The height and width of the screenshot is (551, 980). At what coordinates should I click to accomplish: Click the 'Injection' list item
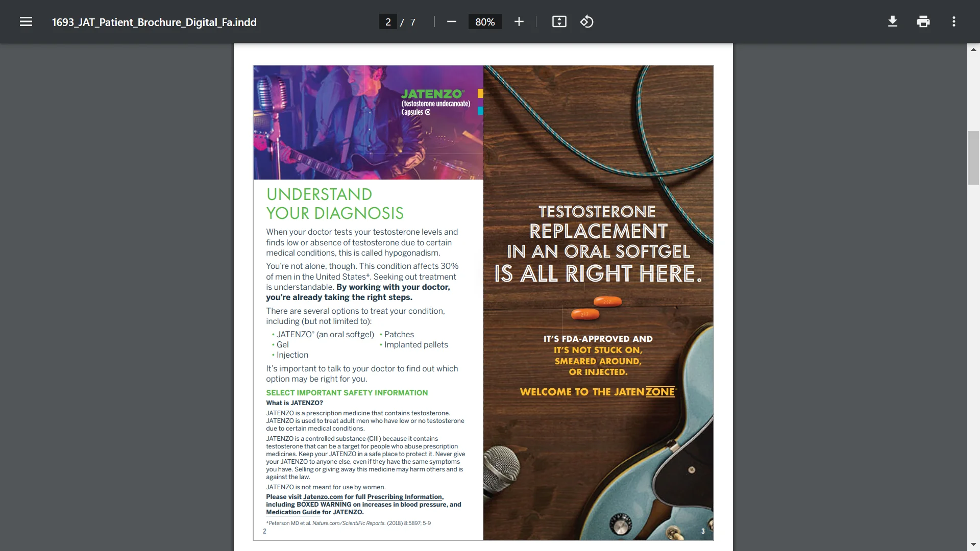[x=292, y=355]
